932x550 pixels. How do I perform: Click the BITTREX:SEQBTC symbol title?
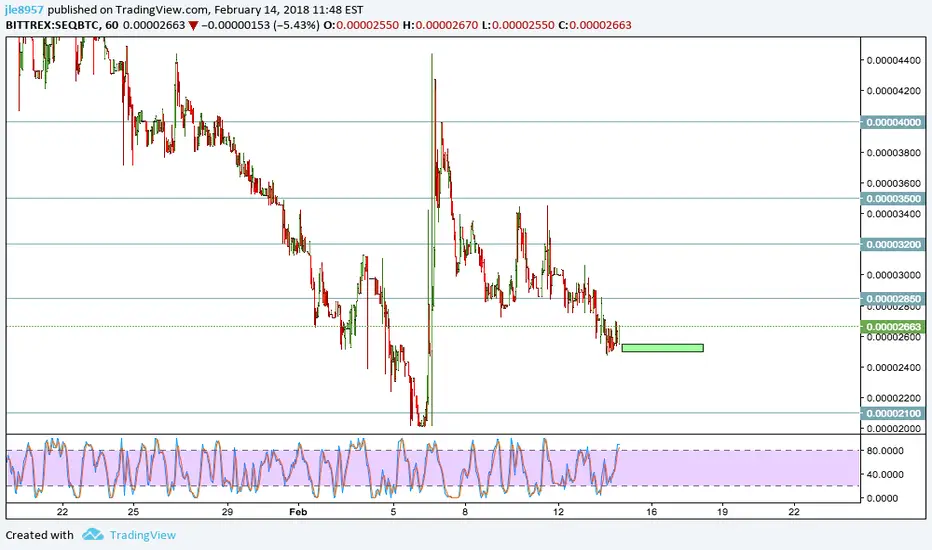[x=52, y=25]
